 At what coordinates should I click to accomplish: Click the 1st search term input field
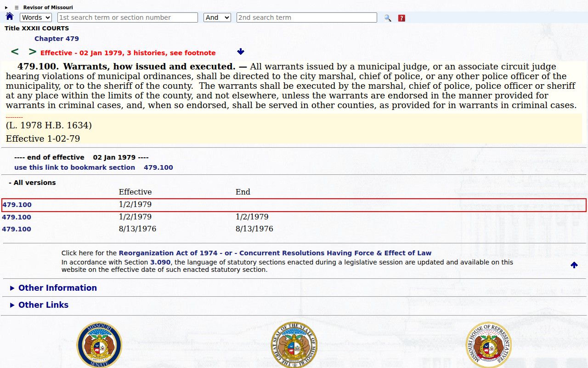coord(128,17)
